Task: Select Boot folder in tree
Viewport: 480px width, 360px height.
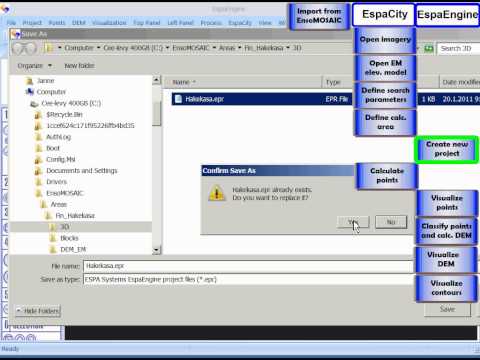Action: coord(53,148)
